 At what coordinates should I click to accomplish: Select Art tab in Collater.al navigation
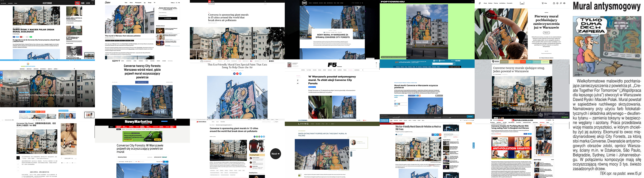pos(145,3)
